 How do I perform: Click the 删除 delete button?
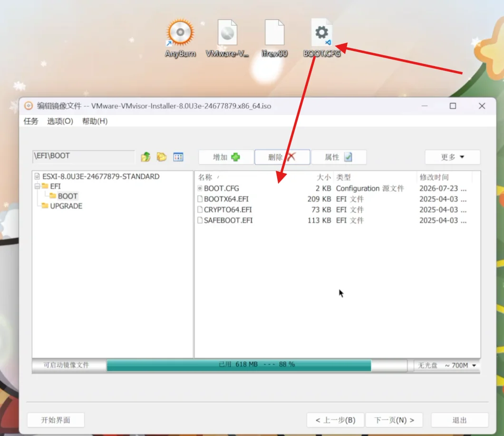282,157
